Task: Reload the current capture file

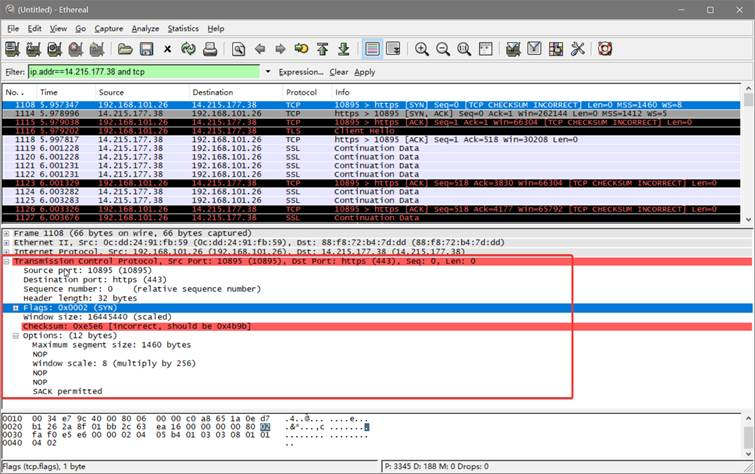Action: coord(189,49)
